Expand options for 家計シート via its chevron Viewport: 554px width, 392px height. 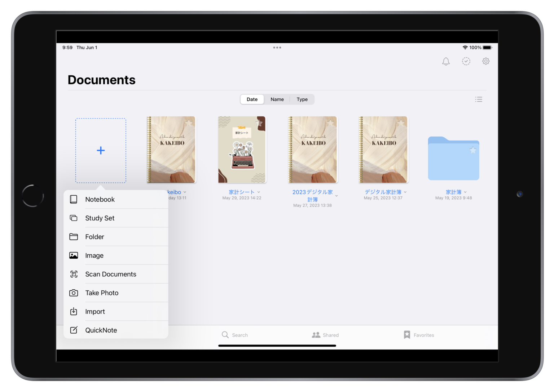pos(259,192)
